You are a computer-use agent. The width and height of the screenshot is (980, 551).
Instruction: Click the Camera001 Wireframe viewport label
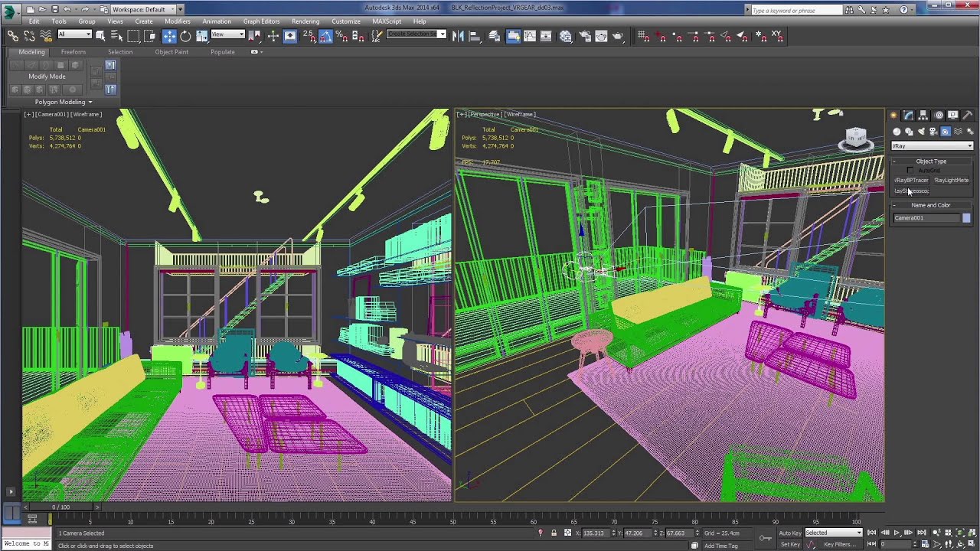click(x=63, y=115)
